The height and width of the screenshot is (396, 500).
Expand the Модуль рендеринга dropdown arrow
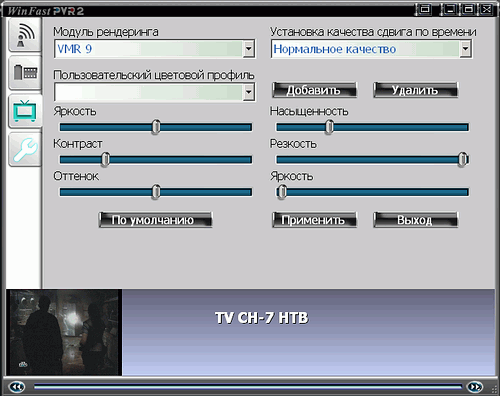[249, 49]
